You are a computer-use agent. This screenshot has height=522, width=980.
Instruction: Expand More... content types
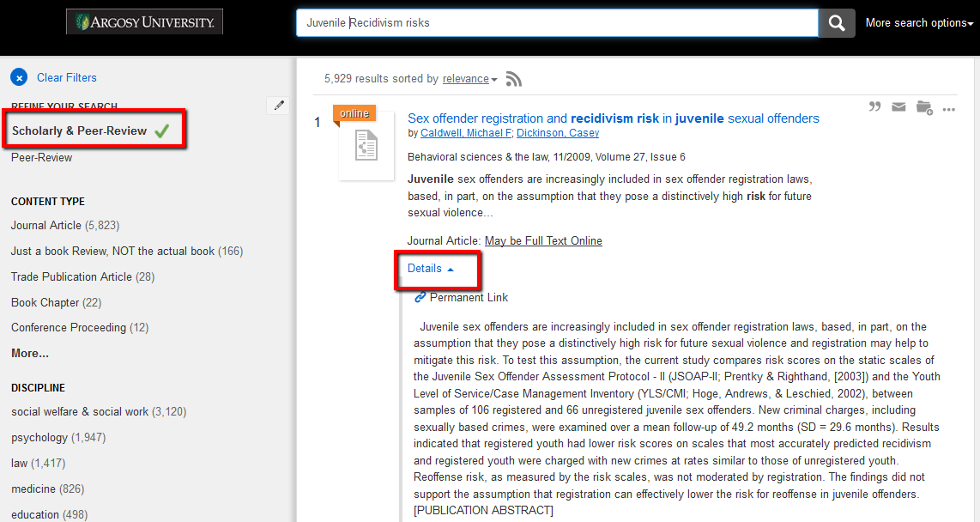coord(30,353)
